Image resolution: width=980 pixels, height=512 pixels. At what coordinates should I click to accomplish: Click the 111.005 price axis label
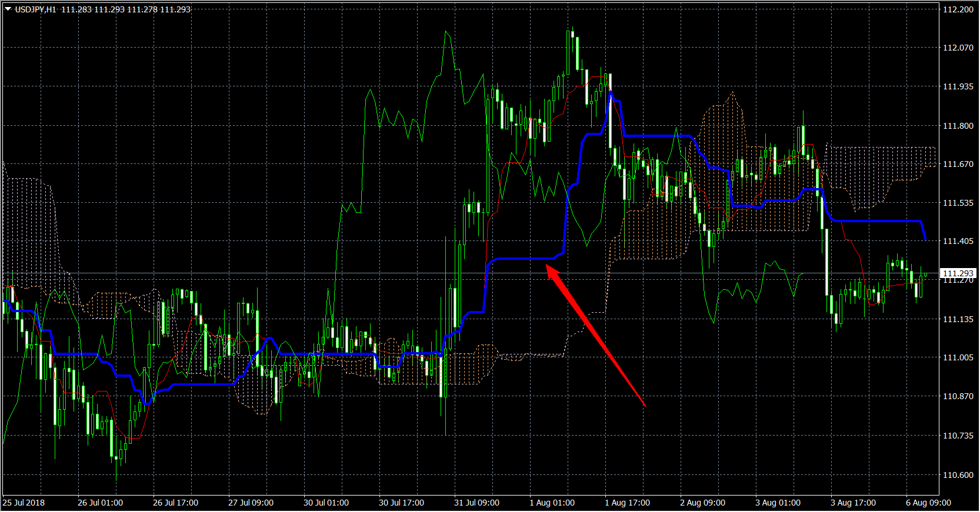coord(958,357)
